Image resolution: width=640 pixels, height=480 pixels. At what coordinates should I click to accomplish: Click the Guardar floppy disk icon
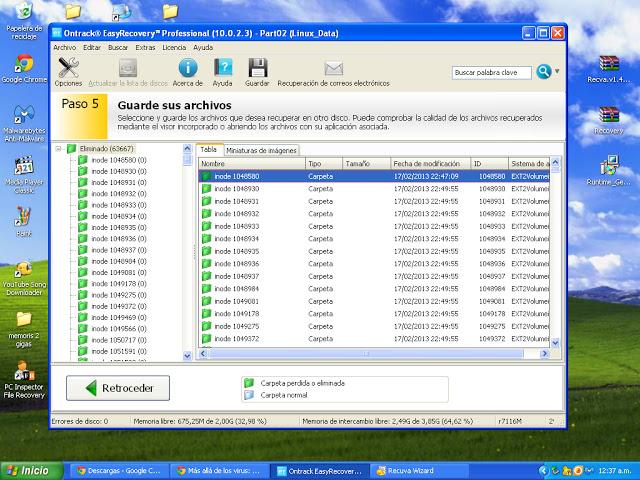click(x=257, y=69)
